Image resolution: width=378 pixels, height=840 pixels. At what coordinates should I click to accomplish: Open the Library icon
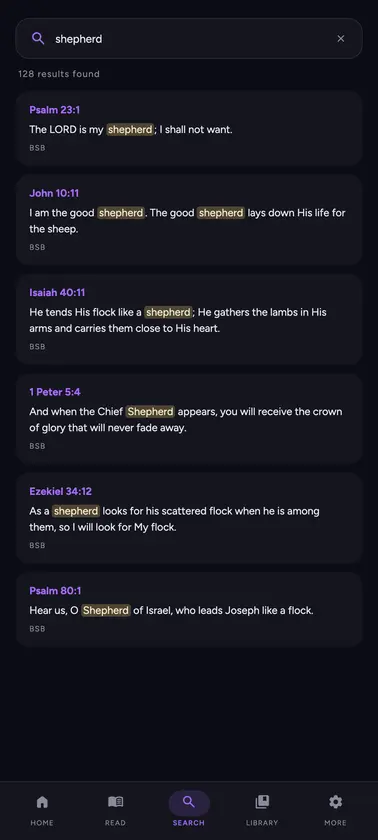pos(262,802)
